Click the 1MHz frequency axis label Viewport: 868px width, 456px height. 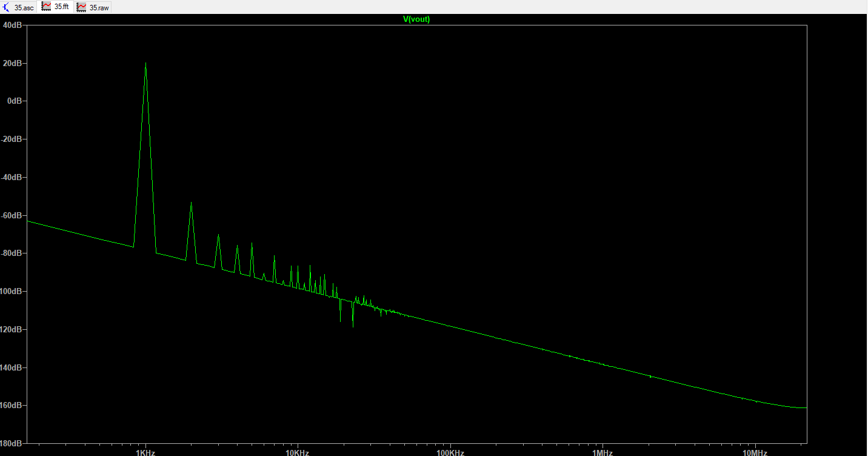(602, 453)
